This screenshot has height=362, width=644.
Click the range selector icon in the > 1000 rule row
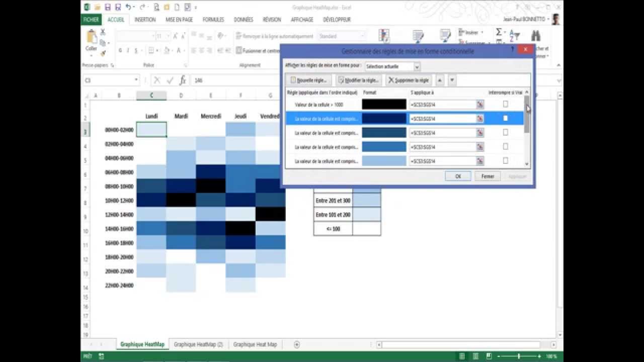[480, 105]
